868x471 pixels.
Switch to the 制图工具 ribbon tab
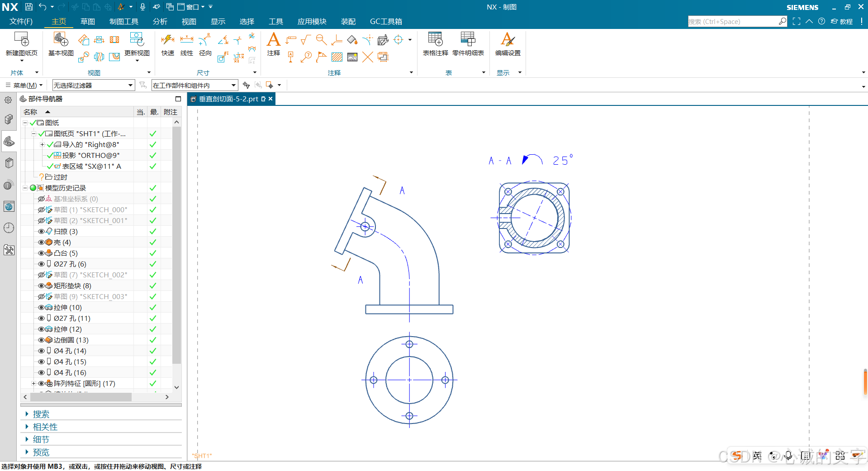(x=124, y=21)
